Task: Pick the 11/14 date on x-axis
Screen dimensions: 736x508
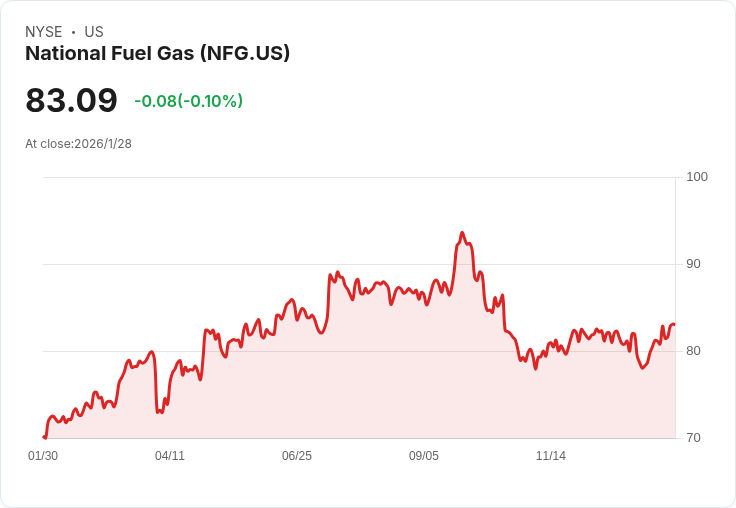Action: click(x=551, y=456)
